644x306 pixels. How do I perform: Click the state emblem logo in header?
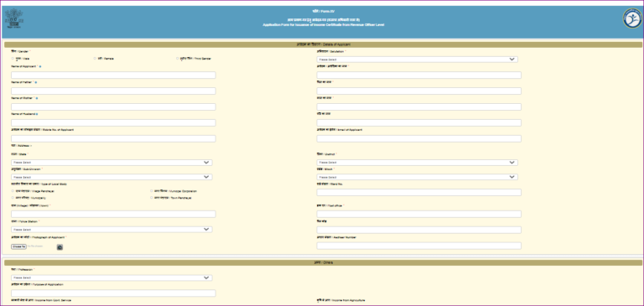pyautogui.click(x=13, y=18)
